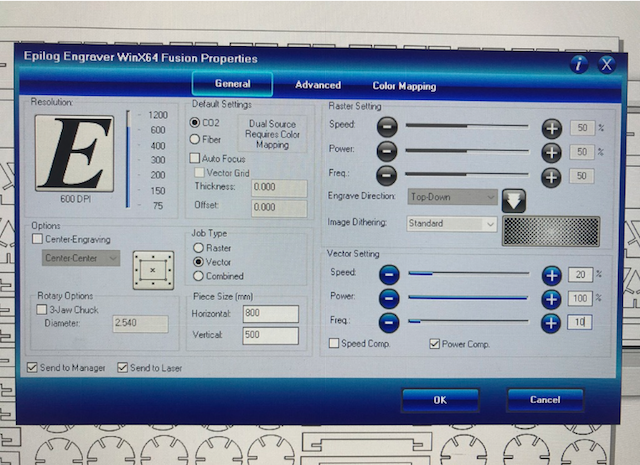Click the Raster Freq slider track

click(467, 174)
